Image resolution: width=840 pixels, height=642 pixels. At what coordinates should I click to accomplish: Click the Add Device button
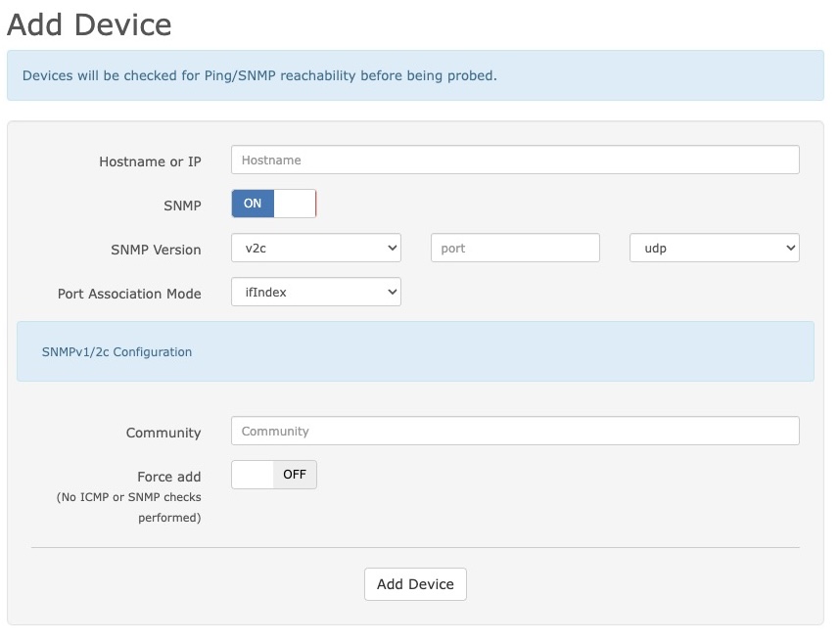415,583
